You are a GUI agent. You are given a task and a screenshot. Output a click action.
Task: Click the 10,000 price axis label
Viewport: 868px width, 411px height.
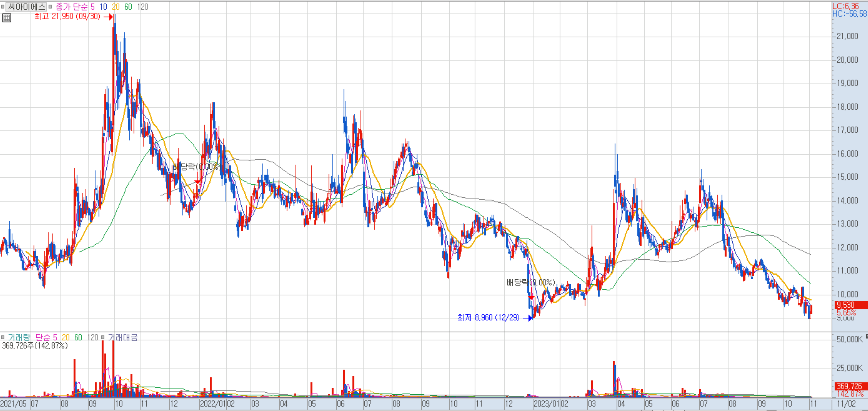tap(848, 294)
